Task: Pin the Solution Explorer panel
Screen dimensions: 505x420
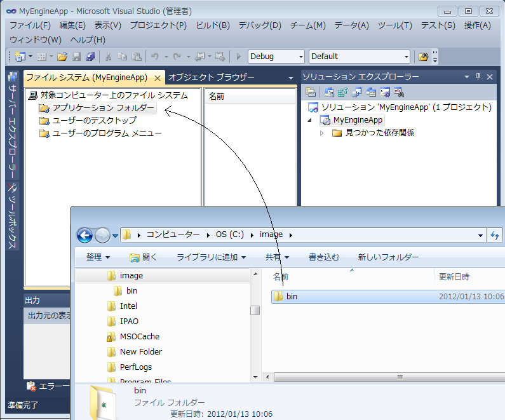Action: tap(478, 77)
